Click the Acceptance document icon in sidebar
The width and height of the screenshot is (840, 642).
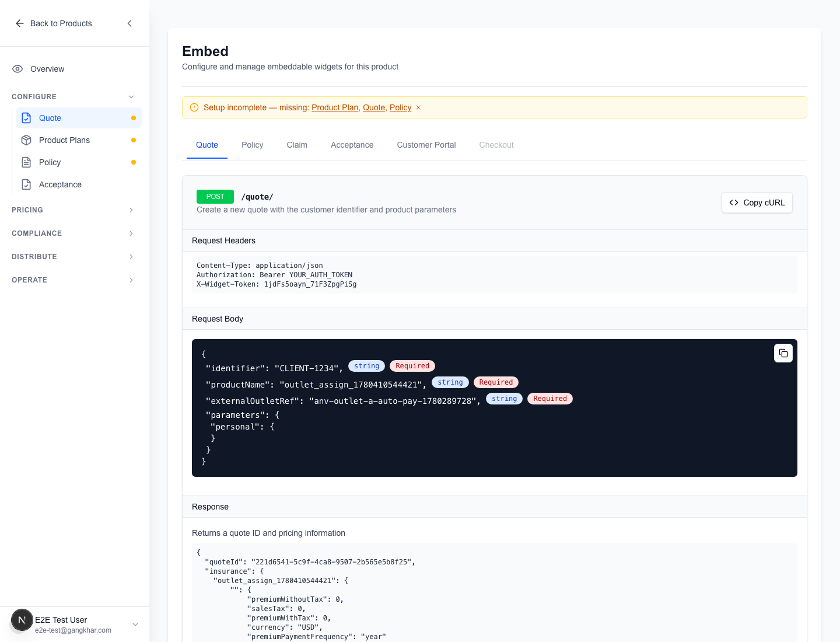pos(26,184)
